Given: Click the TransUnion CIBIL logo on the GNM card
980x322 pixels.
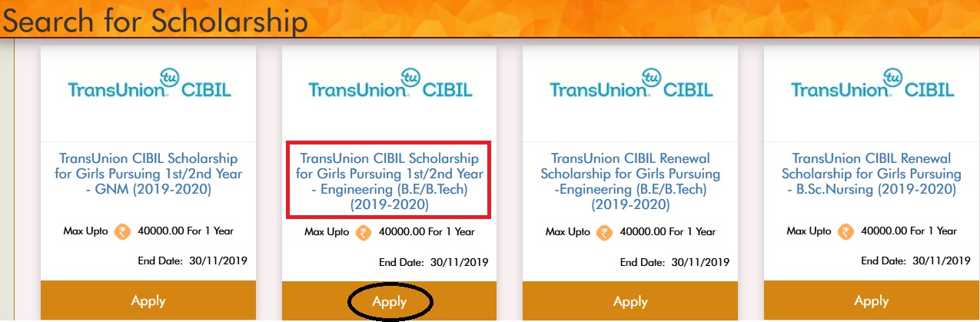Looking at the screenshot, I should pyautogui.click(x=149, y=86).
